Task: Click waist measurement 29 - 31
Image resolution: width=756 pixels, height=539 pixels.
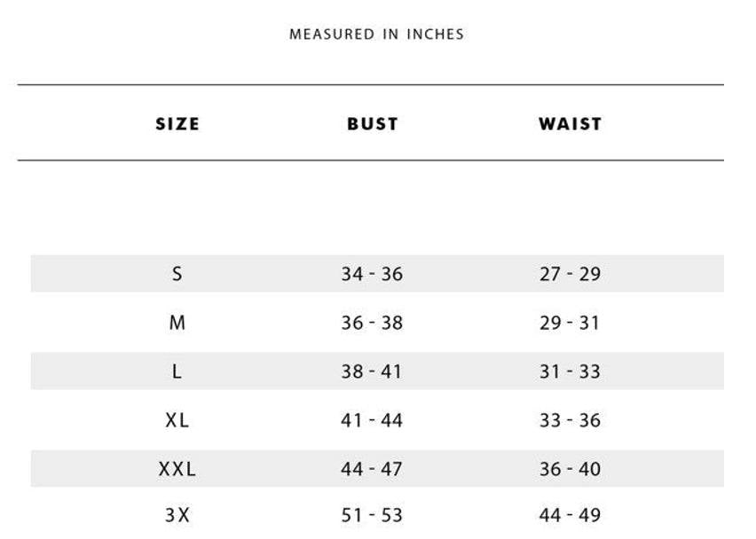Action: [570, 322]
